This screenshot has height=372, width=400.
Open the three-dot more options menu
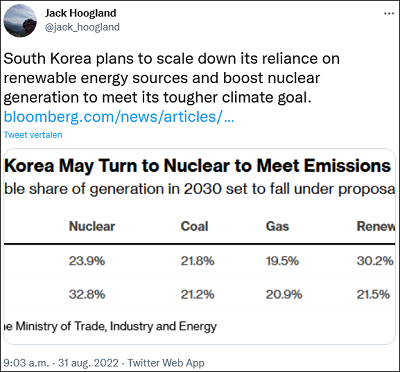tap(389, 13)
